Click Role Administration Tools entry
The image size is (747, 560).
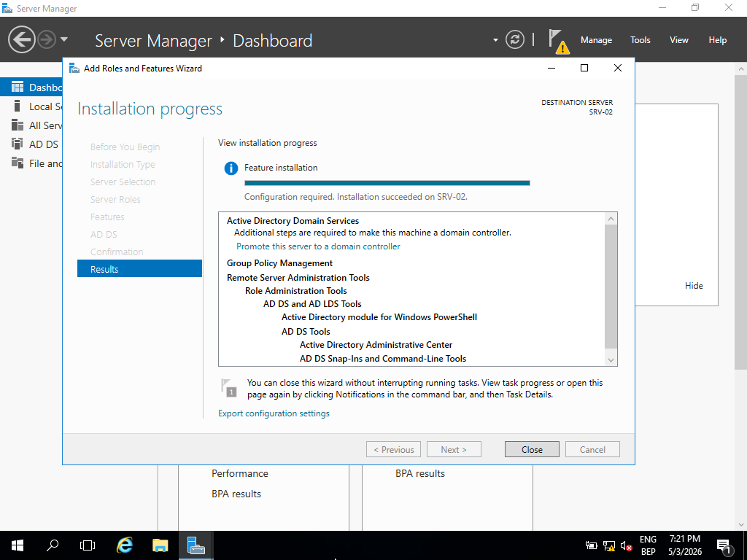[296, 291]
